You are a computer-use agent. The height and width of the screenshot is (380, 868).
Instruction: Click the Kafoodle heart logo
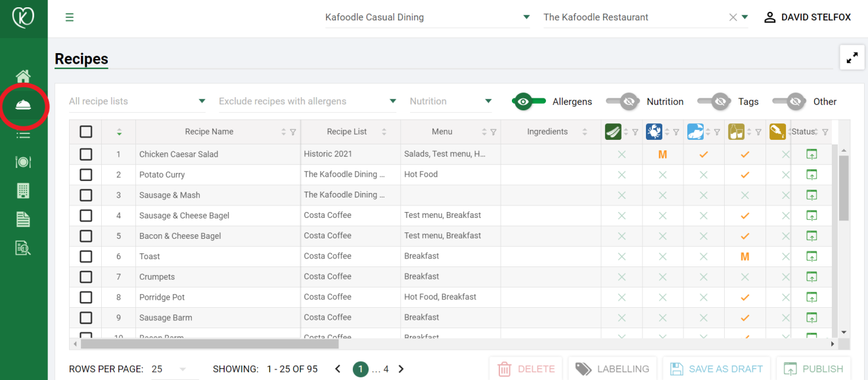(24, 18)
